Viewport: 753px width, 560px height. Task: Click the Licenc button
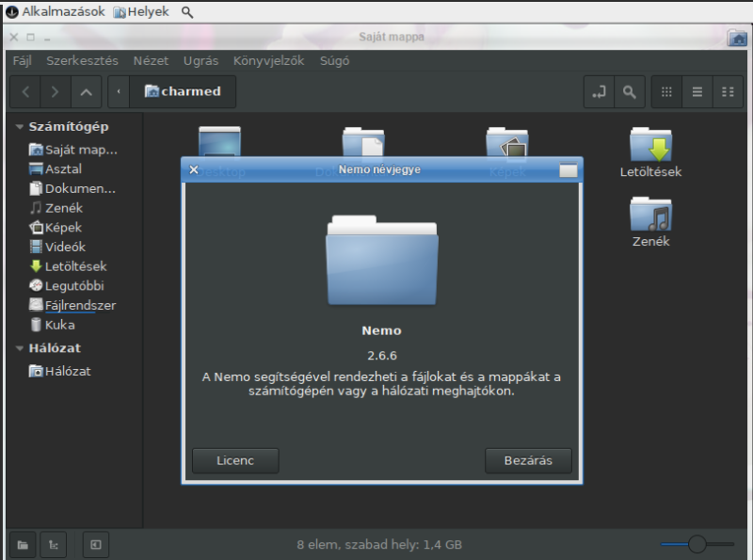point(235,460)
